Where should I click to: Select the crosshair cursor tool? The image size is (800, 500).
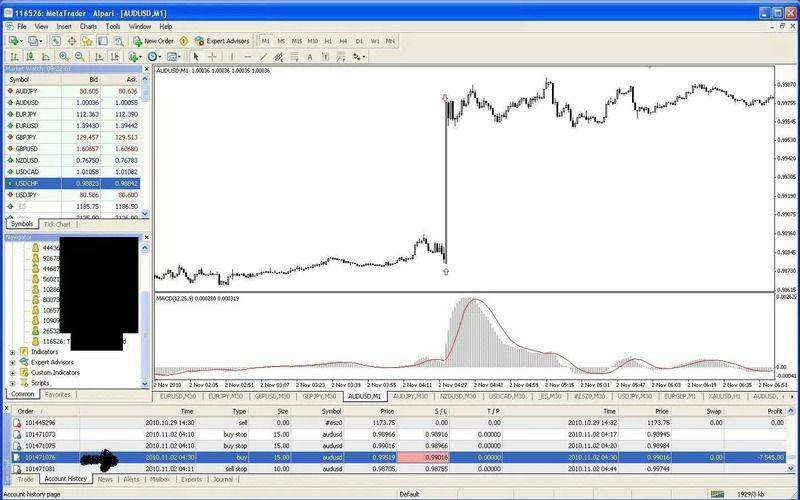(x=213, y=57)
